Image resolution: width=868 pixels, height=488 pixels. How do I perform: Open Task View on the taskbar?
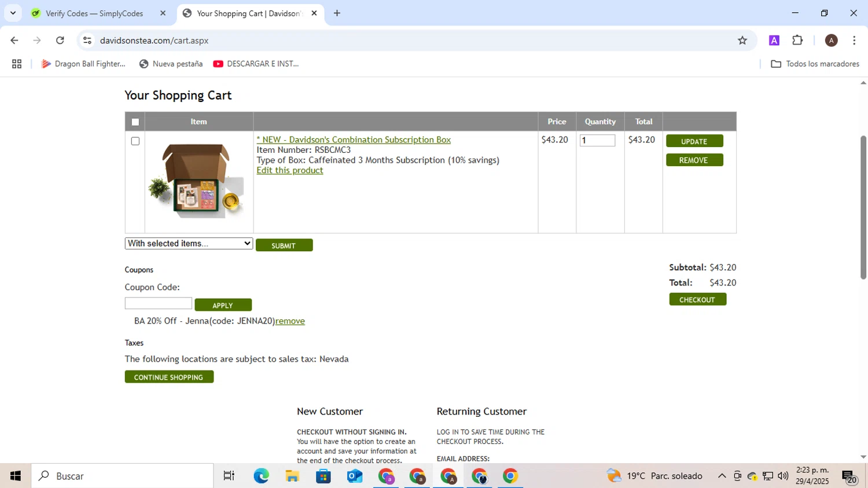[229, 476]
